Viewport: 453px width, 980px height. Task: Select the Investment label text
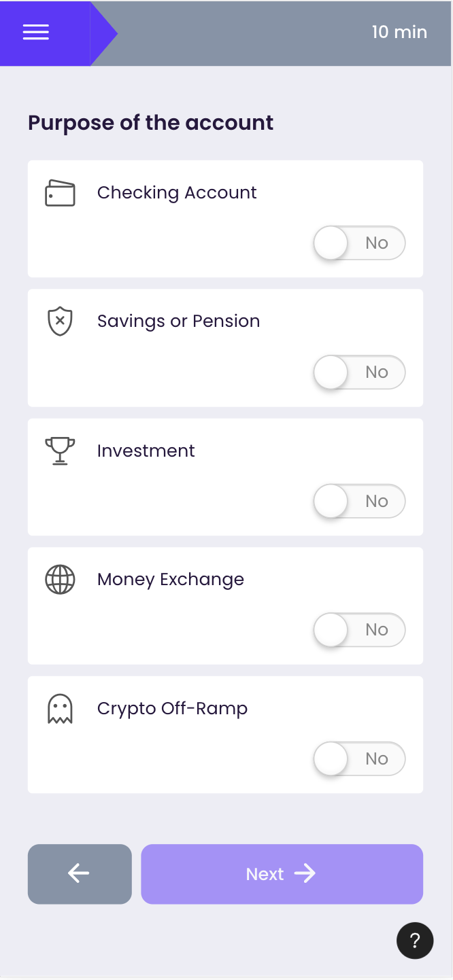pos(146,451)
